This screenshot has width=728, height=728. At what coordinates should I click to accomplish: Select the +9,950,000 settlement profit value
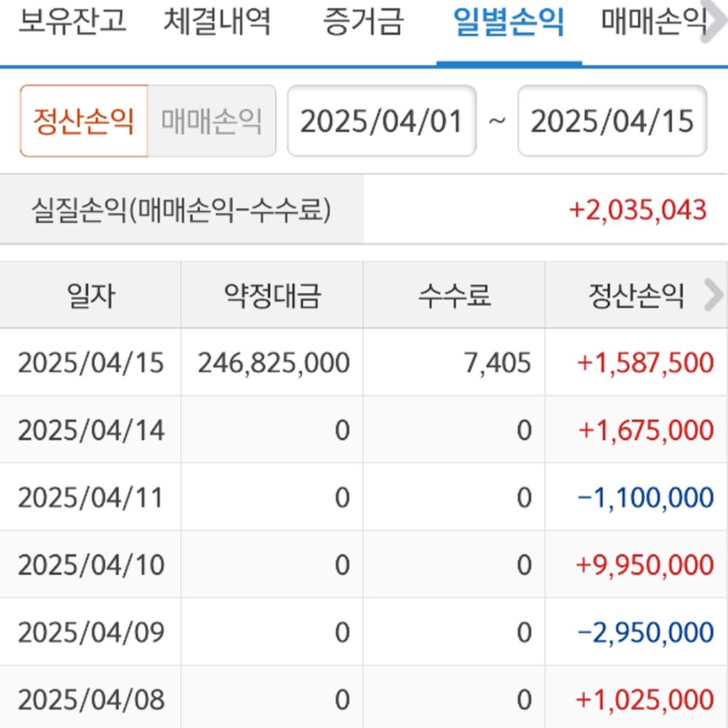coord(645,564)
